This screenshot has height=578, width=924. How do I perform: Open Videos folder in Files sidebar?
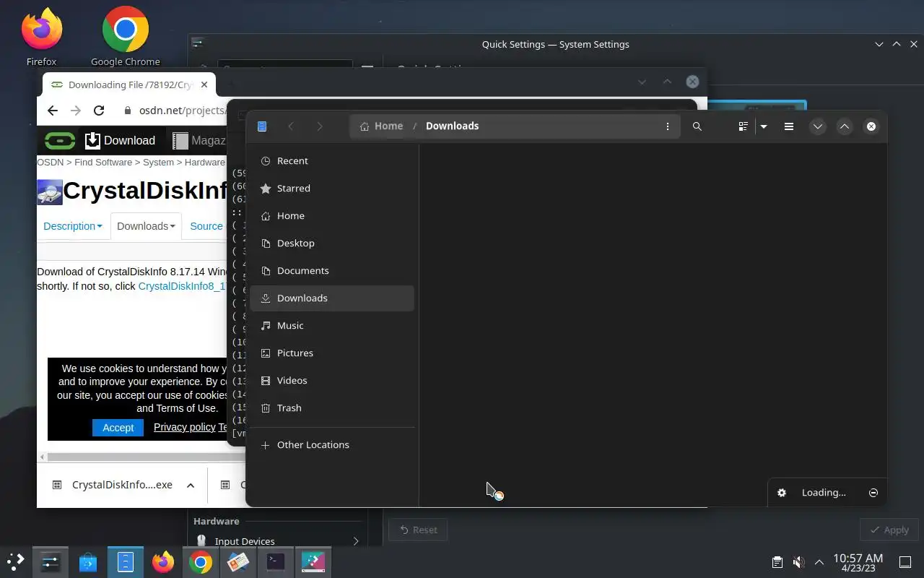click(332, 381)
